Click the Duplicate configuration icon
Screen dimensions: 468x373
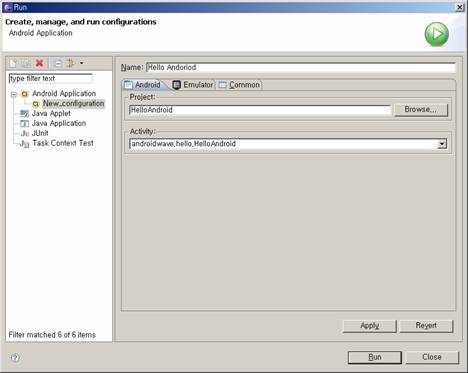(x=26, y=63)
